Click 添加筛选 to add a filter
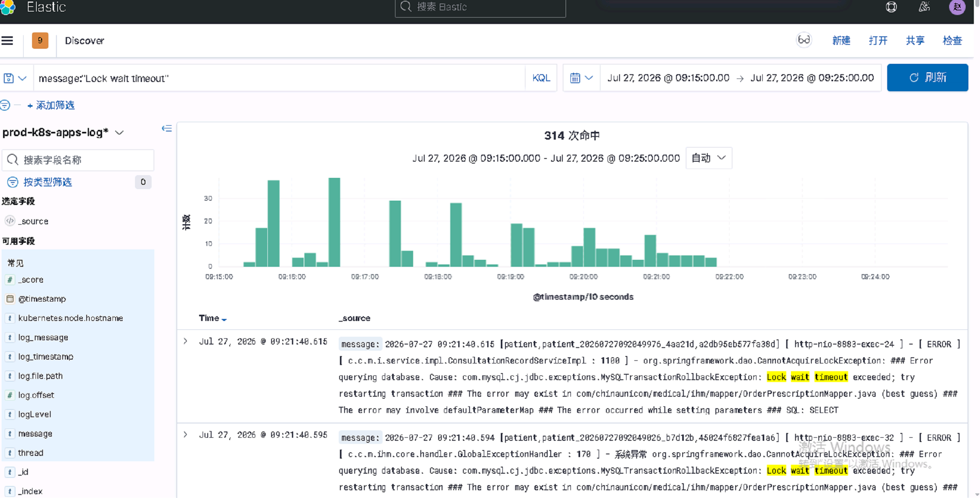 (51, 105)
